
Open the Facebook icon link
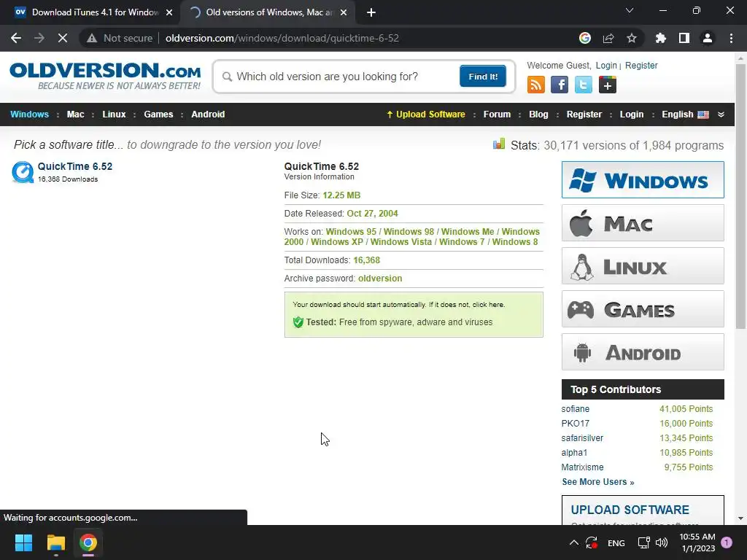click(x=560, y=85)
